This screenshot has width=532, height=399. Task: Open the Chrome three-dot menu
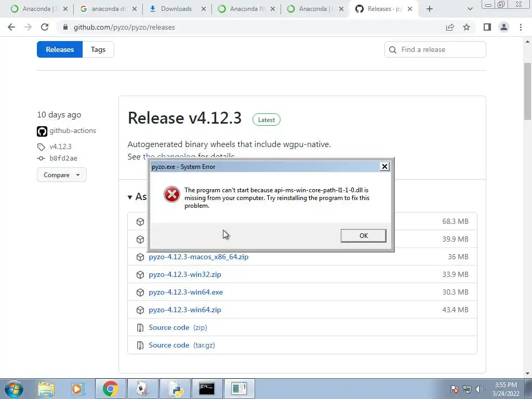(x=521, y=27)
